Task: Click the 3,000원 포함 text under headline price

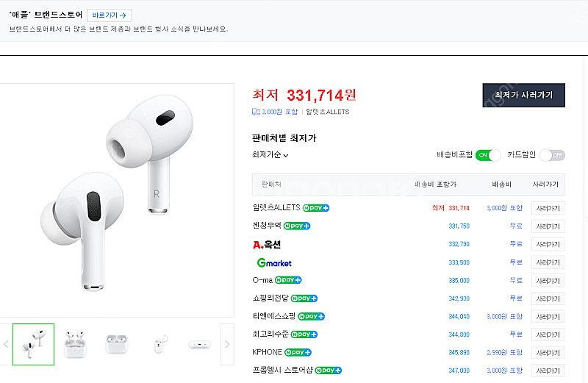Action: point(280,112)
